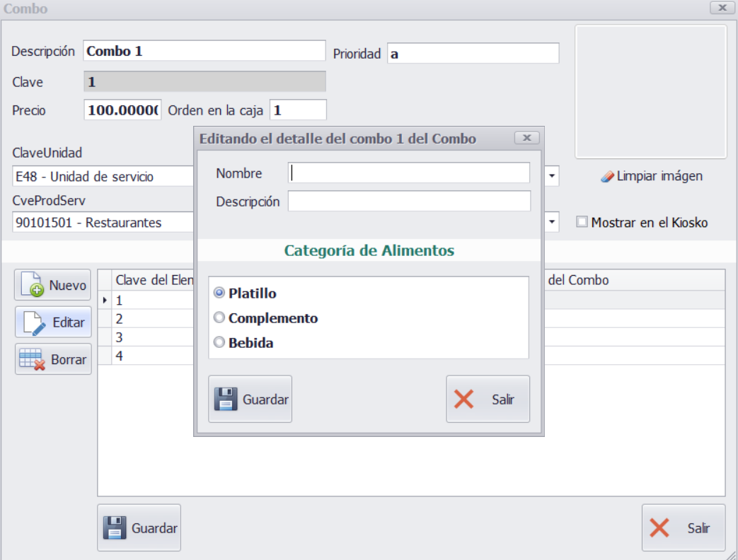Close the Editando el detalle dialog
The width and height of the screenshot is (738, 560).
click(526, 138)
